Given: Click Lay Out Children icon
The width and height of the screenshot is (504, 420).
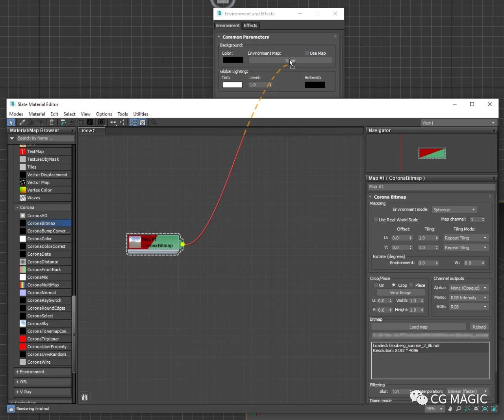Looking at the screenshot, I should point(122,123).
